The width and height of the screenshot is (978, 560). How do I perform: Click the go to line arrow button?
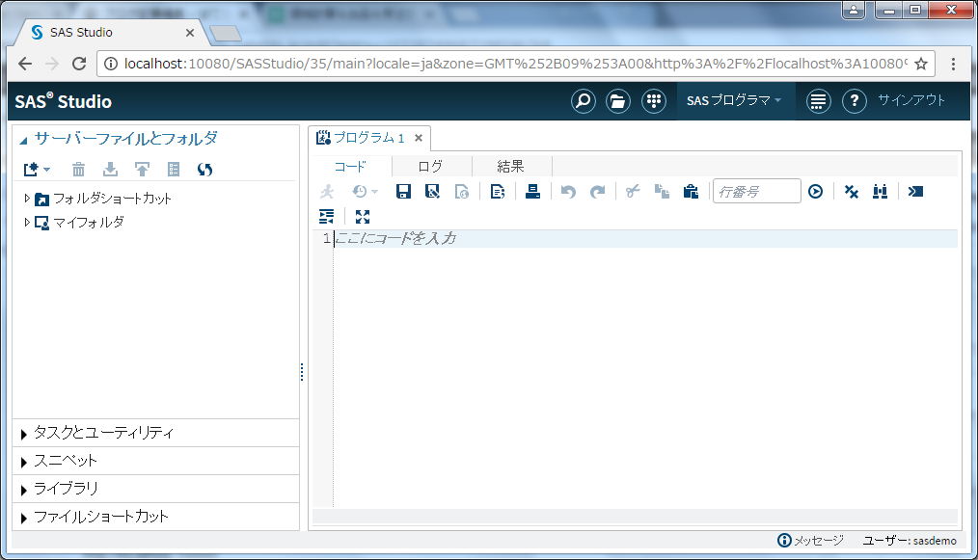[x=815, y=192]
